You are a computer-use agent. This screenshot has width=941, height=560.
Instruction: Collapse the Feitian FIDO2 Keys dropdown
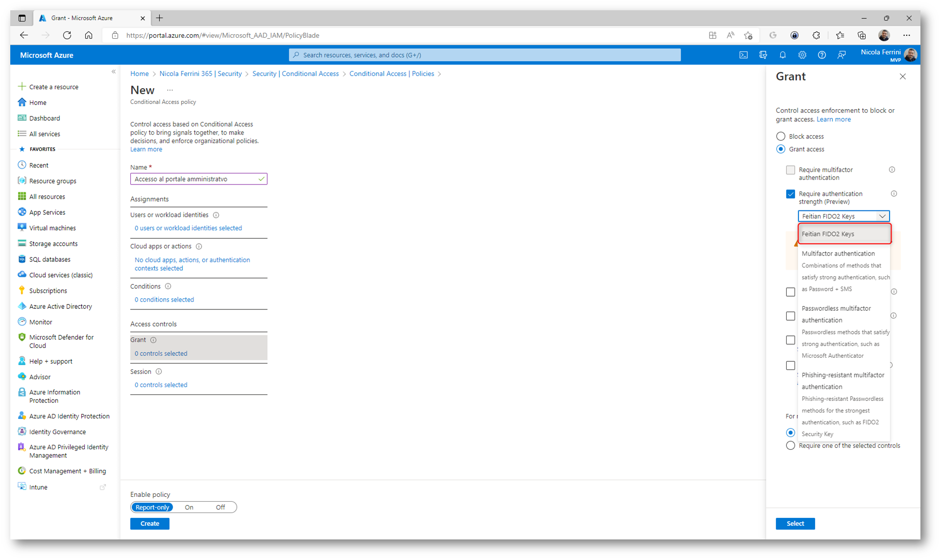click(882, 216)
